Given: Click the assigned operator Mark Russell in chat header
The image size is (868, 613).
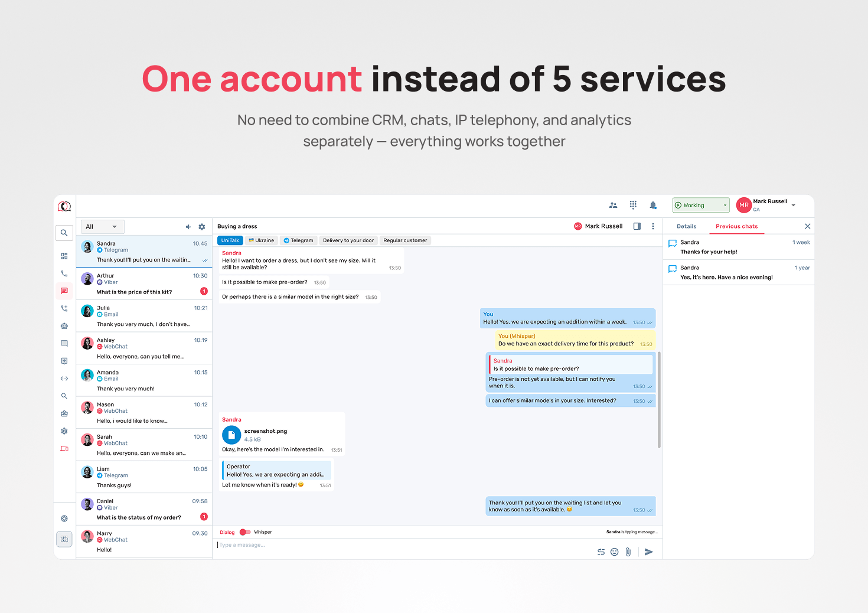Looking at the screenshot, I should (x=598, y=226).
